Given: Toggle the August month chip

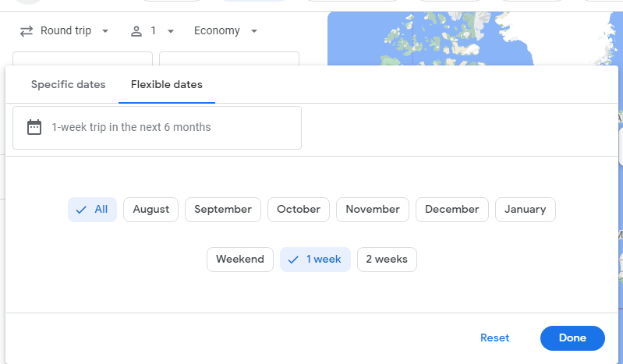Looking at the screenshot, I should point(151,210).
